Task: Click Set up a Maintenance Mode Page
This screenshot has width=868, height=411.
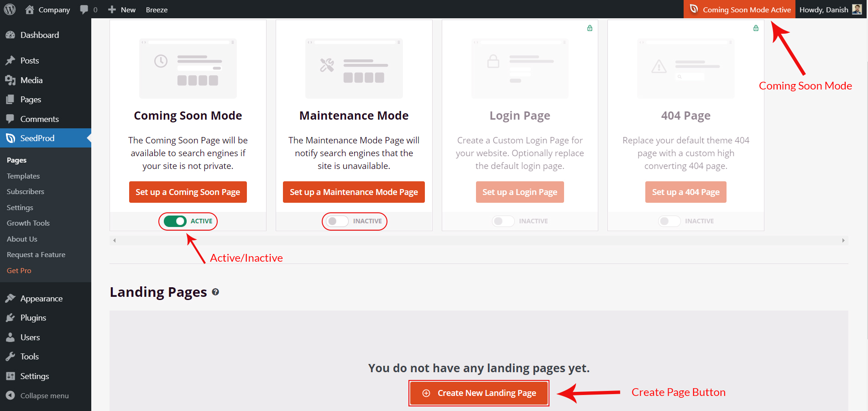Action: 354,192
